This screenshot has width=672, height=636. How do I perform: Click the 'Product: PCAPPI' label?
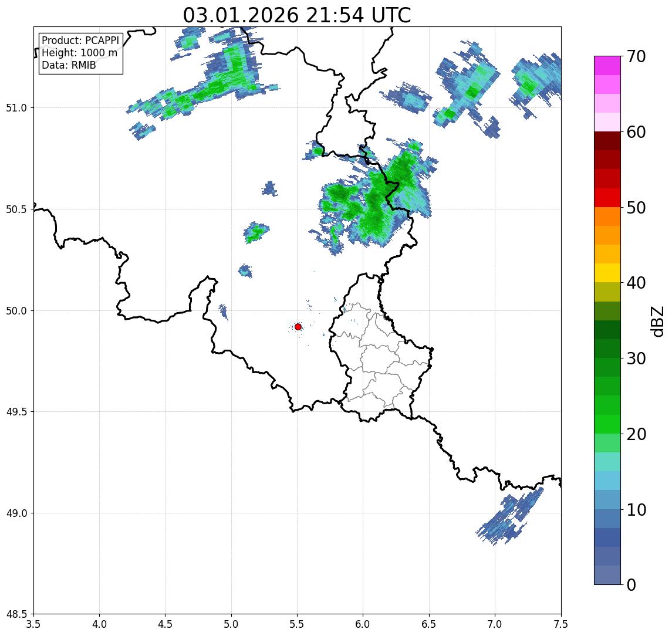coord(80,40)
